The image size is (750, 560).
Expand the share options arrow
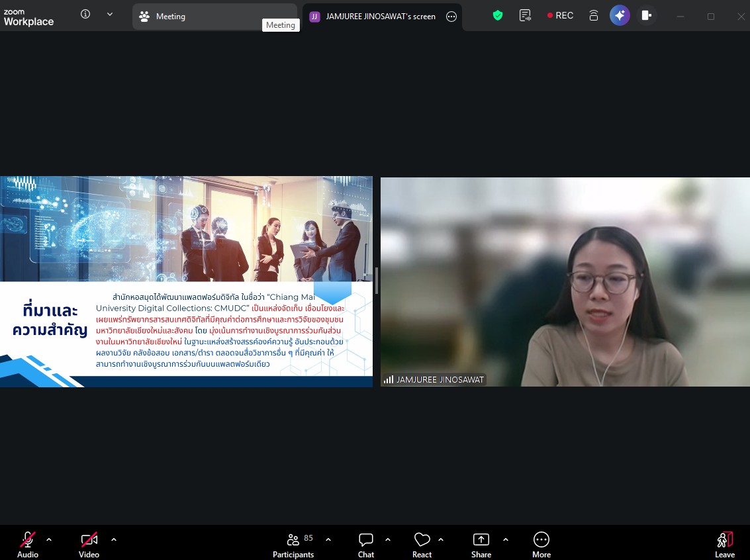click(506, 539)
